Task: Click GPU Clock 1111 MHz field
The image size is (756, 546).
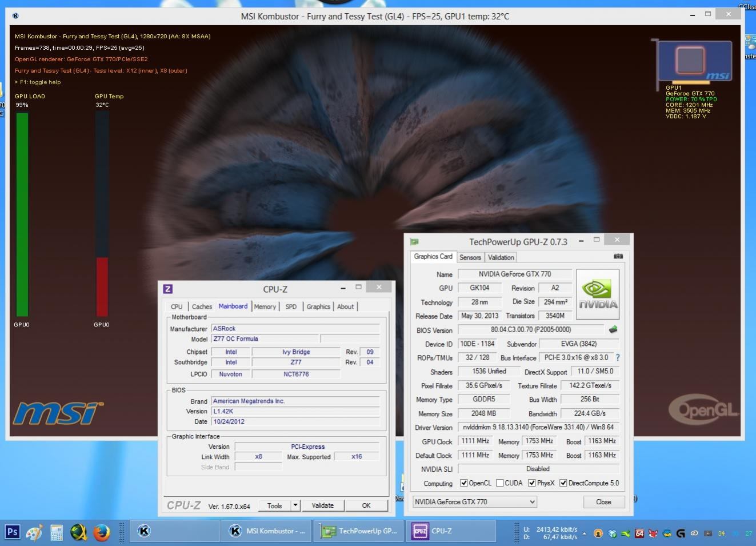Action: [475, 441]
